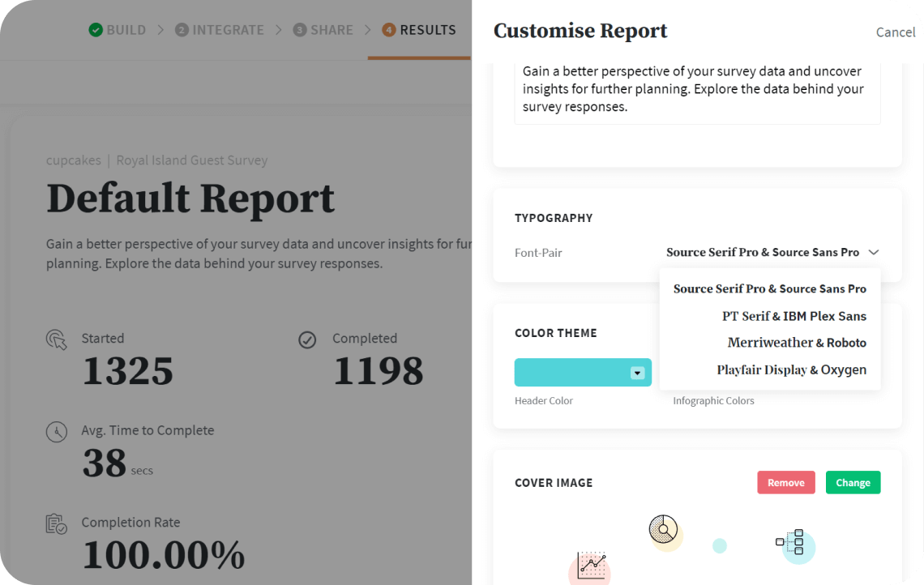
Task: Switch to the Results step
Action: pyautogui.click(x=419, y=29)
